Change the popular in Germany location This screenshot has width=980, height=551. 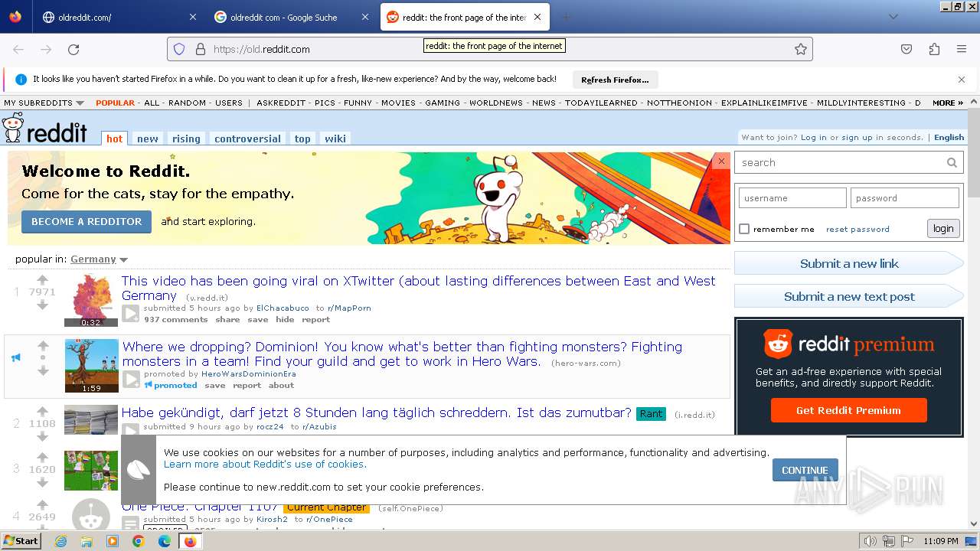[99, 259]
